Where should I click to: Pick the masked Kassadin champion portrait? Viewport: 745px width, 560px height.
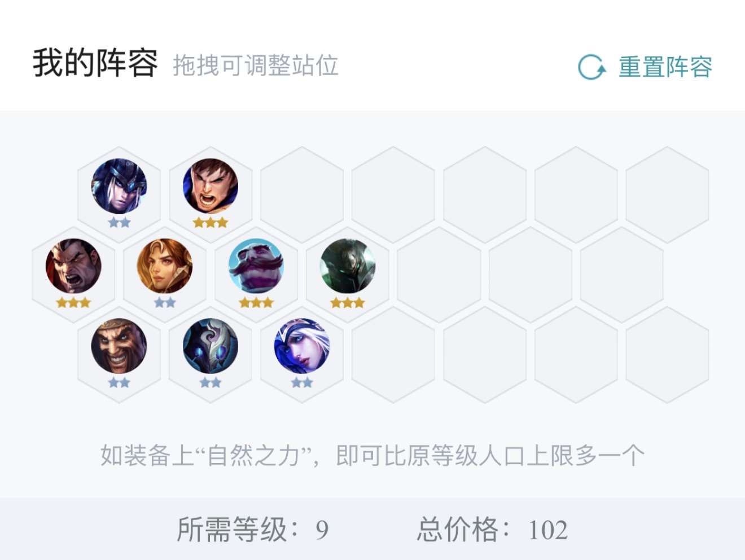click(211, 346)
